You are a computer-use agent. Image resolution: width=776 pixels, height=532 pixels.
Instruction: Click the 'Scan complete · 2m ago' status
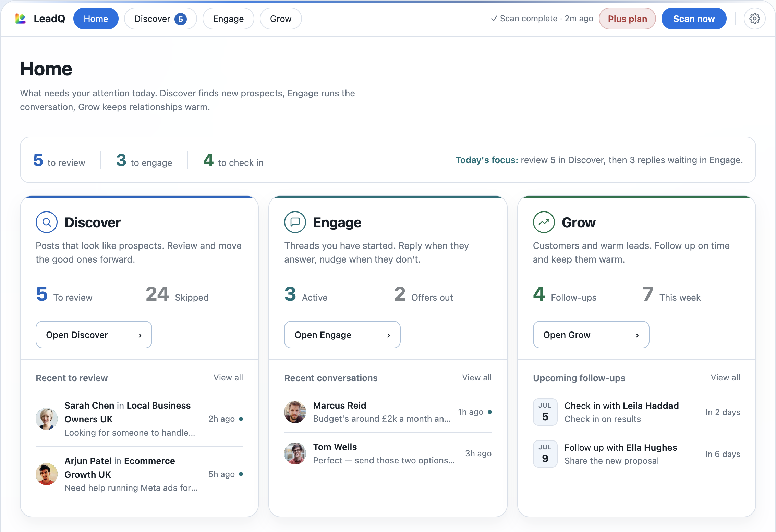(542, 19)
